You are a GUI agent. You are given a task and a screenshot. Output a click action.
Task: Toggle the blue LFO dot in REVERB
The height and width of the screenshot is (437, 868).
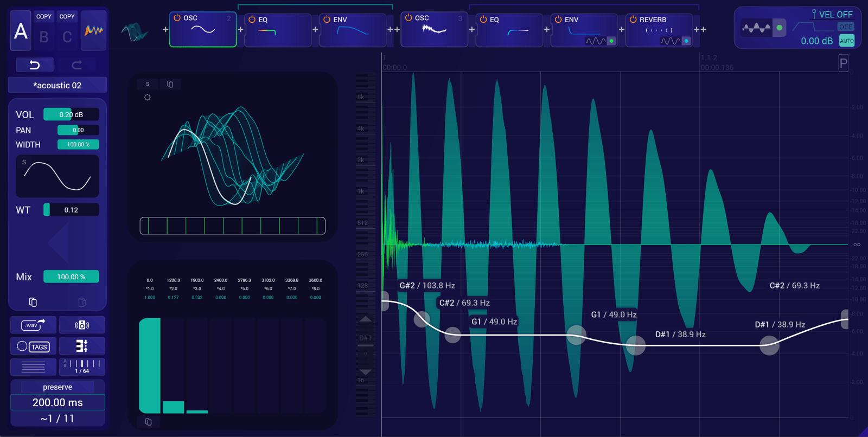(686, 41)
